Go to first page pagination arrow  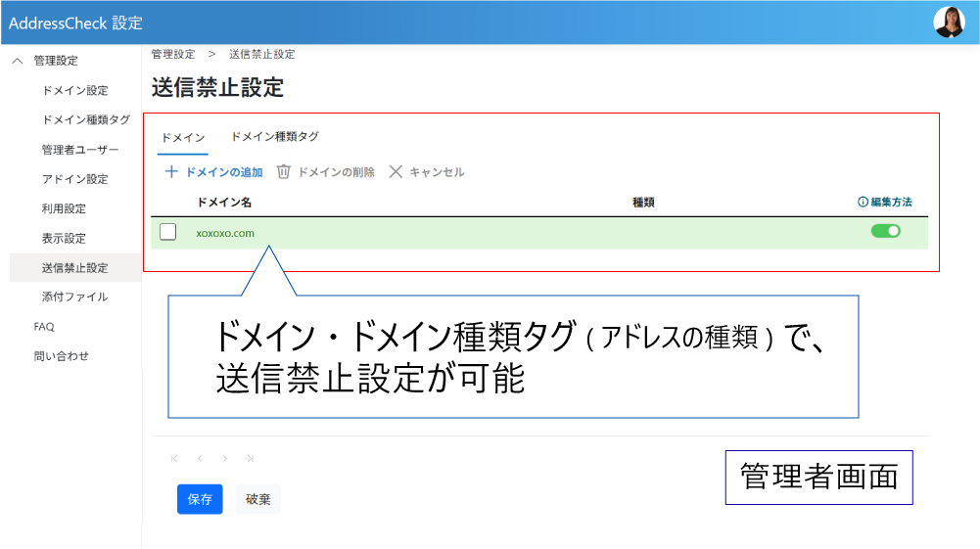point(174,458)
